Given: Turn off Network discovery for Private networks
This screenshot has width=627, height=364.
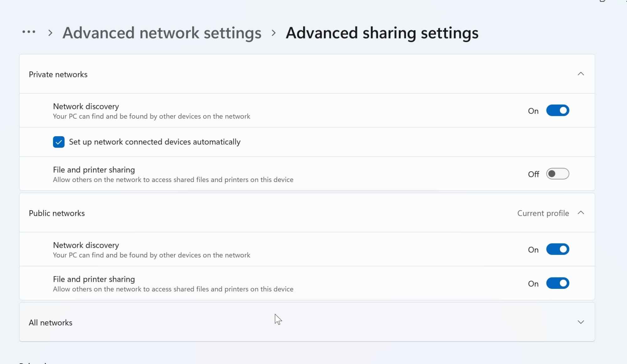Looking at the screenshot, I should point(557,111).
